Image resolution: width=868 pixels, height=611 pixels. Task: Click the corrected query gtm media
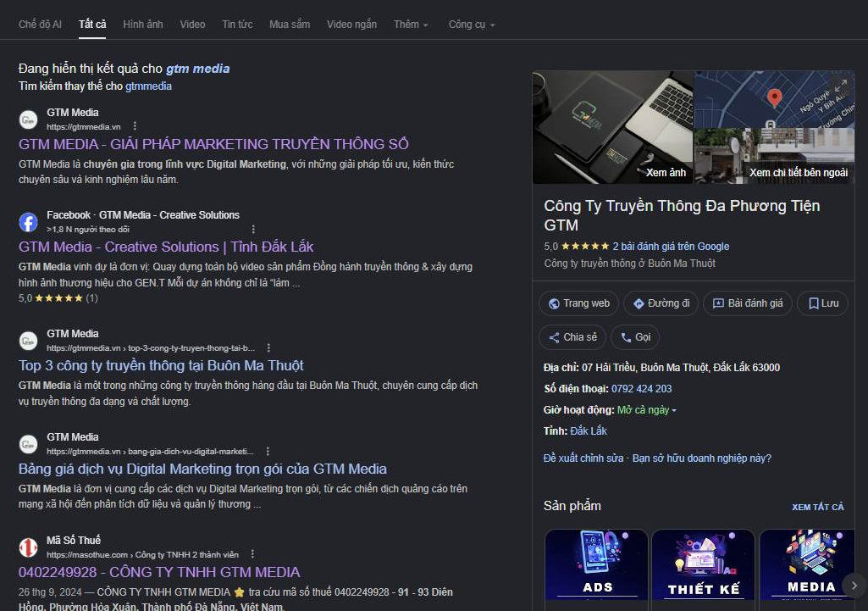pyautogui.click(x=197, y=69)
